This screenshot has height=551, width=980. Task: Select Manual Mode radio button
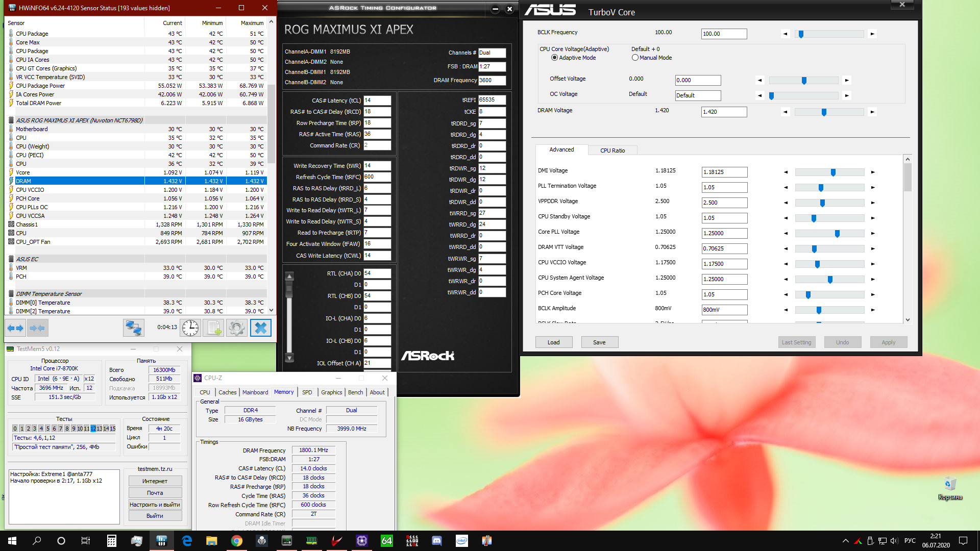click(x=635, y=58)
